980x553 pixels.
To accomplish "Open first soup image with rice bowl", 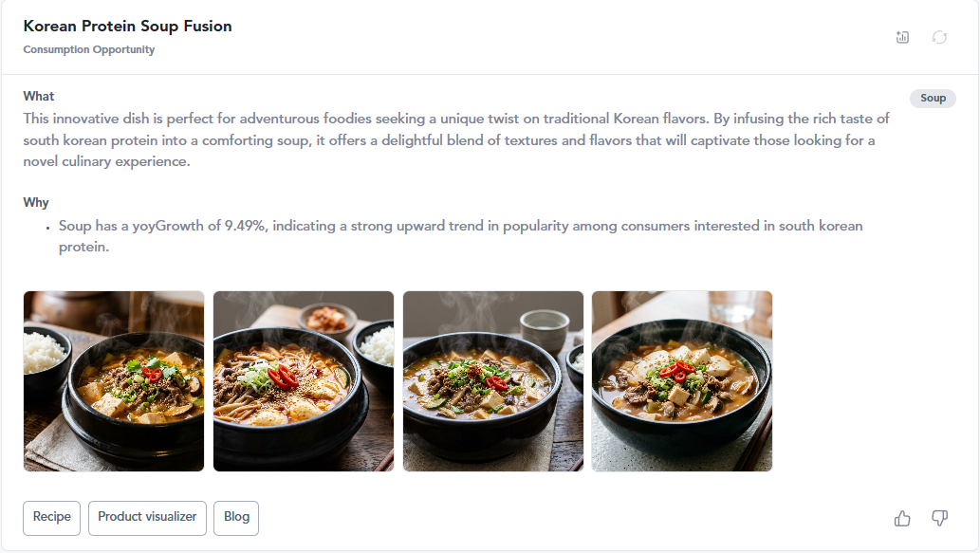I will [114, 381].
